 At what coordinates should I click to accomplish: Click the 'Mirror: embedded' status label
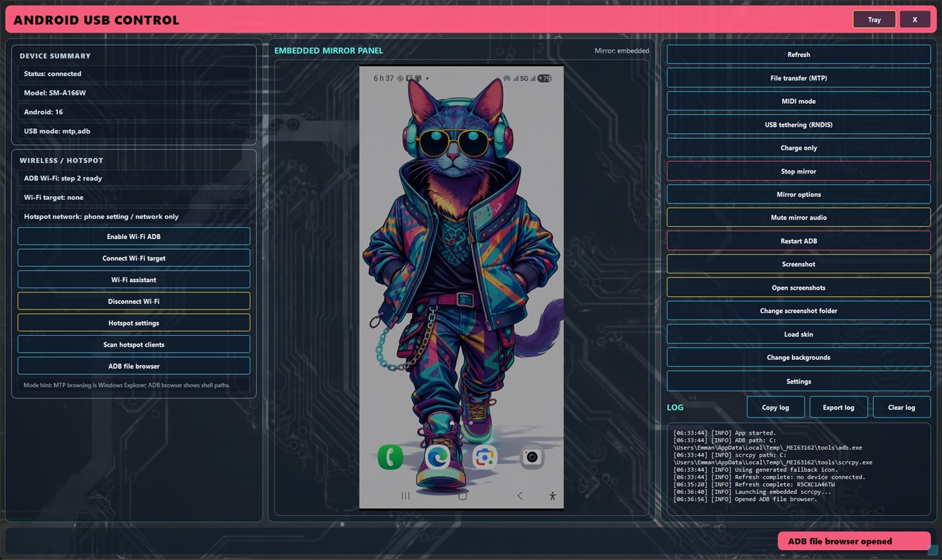pos(622,51)
